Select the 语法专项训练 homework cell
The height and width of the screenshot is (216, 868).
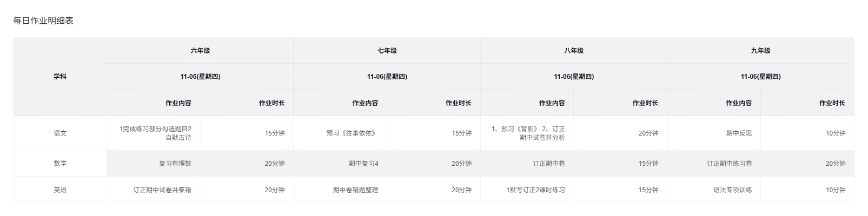tap(732, 190)
